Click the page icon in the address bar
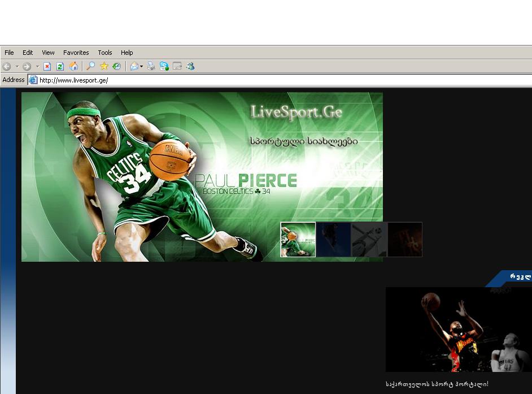The width and height of the screenshot is (532, 394). pos(33,80)
